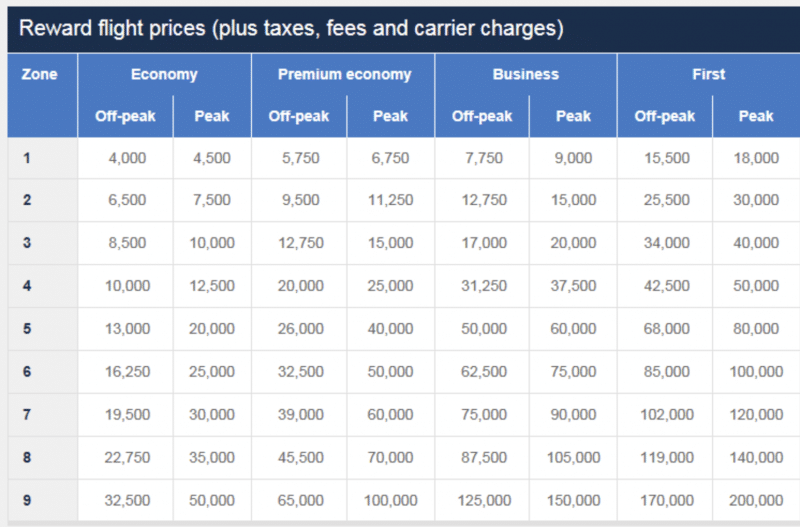This screenshot has height=527, width=800.
Task: Select the Off-peak subheader under Business
Action: (x=480, y=116)
